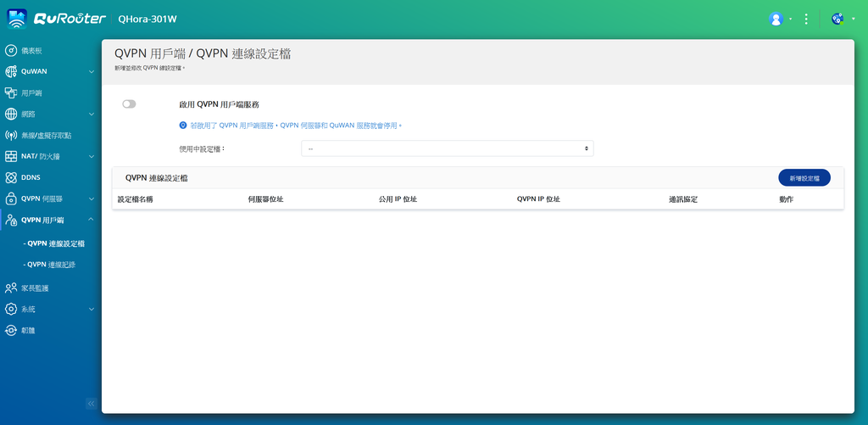Click the system gear icon
Image resolution: width=868 pixels, height=425 pixels.
click(x=10, y=309)
